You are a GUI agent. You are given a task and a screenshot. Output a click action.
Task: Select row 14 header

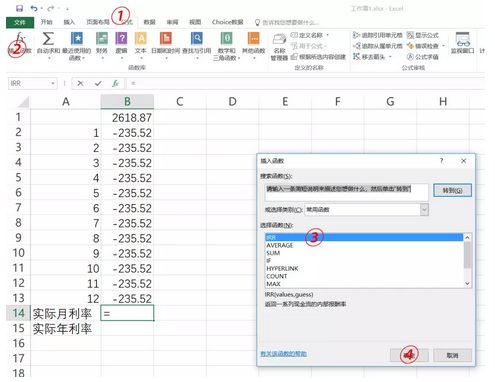(19, 313)
